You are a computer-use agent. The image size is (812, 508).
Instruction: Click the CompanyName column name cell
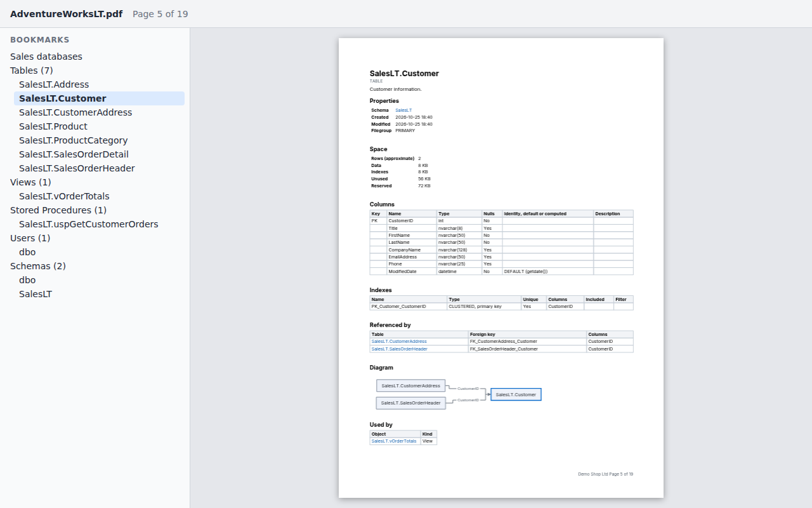point(412,250)
